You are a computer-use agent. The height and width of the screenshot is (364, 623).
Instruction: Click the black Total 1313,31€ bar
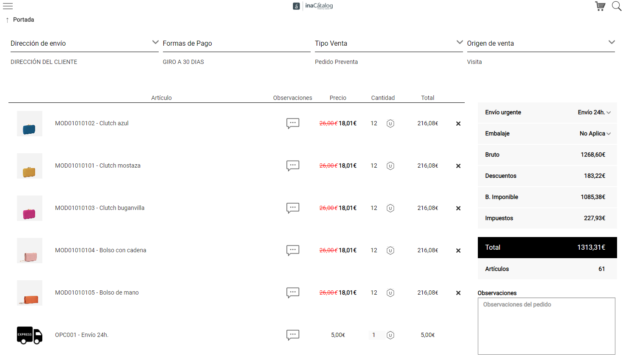[x=547, y=248]
